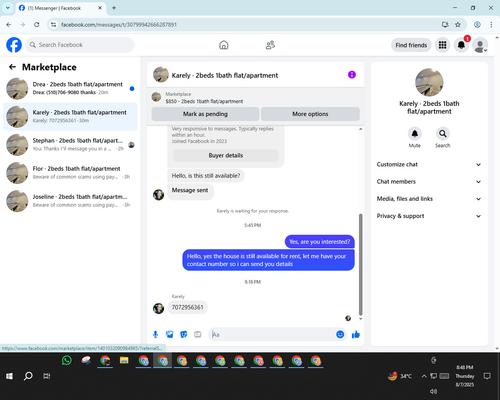Click the 7072956361 message bubble
Image resolution: width=500 pixels, height=400 pixels.
pos(187,307)
